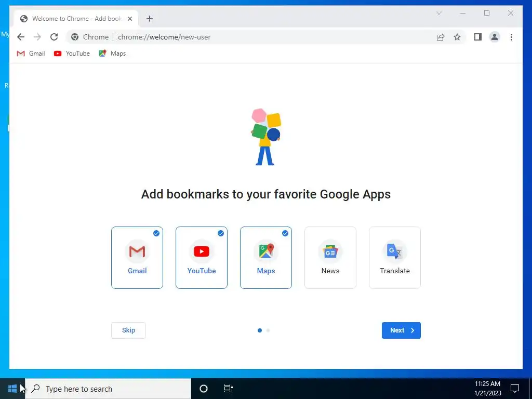The width and height of the screenshot is (532, 399).
Task: Open Cortana circle icon on taskbar
Action: (204, 389)
